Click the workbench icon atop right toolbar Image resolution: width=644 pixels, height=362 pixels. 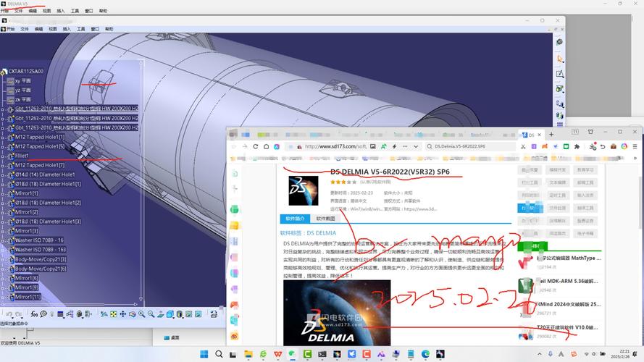[559, 42]
